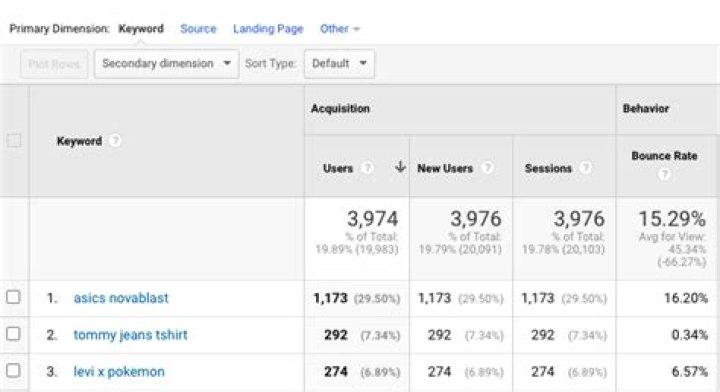Switch primary dimension to Landing Page
The height and width of the screenshot is (392, 720).
[268, 28]
